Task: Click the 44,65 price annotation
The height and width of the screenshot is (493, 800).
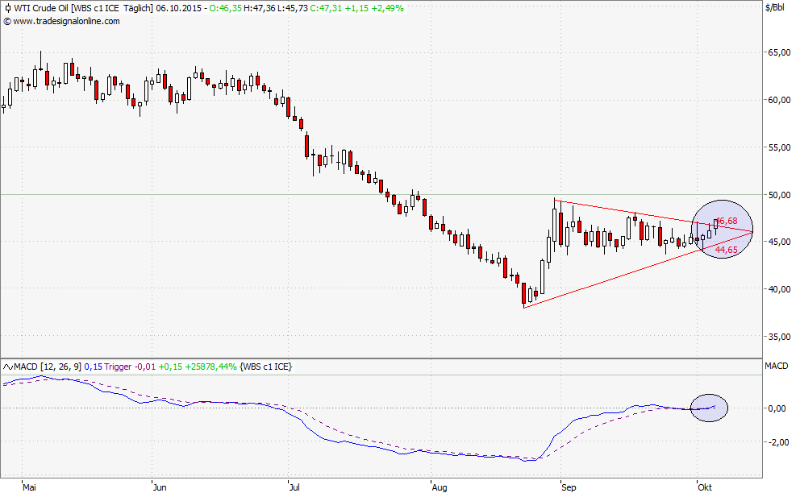Action: [726, 249]
